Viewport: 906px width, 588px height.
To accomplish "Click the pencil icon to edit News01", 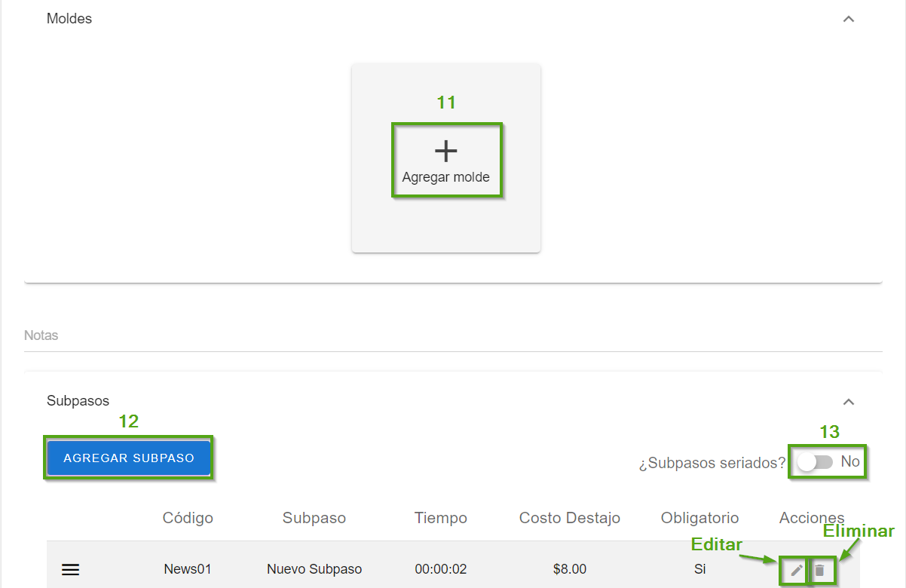I will [796, 571].
